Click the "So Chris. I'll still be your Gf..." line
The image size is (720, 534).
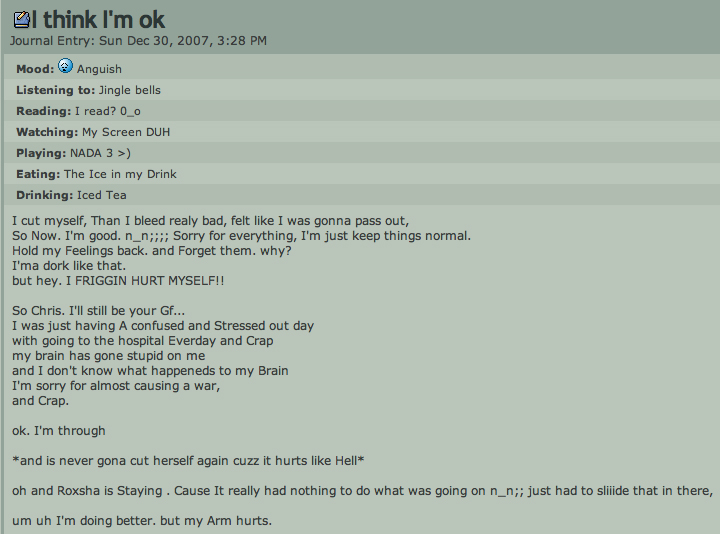click(x=98, y=311)
